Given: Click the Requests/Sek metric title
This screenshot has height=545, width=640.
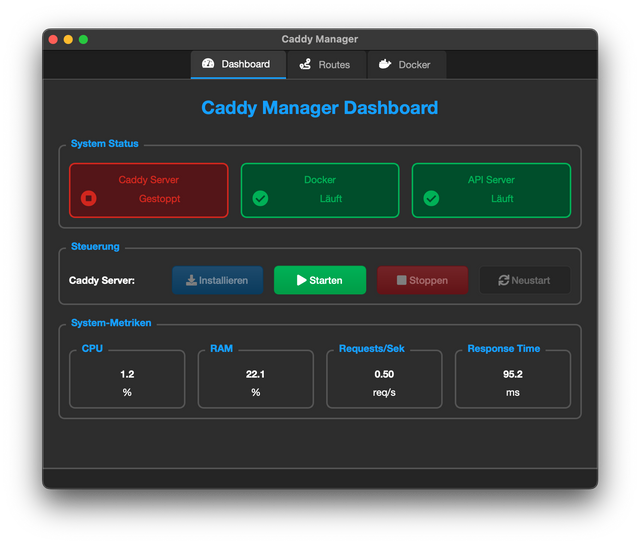Looking at the screenshot, I should point(372,349).
